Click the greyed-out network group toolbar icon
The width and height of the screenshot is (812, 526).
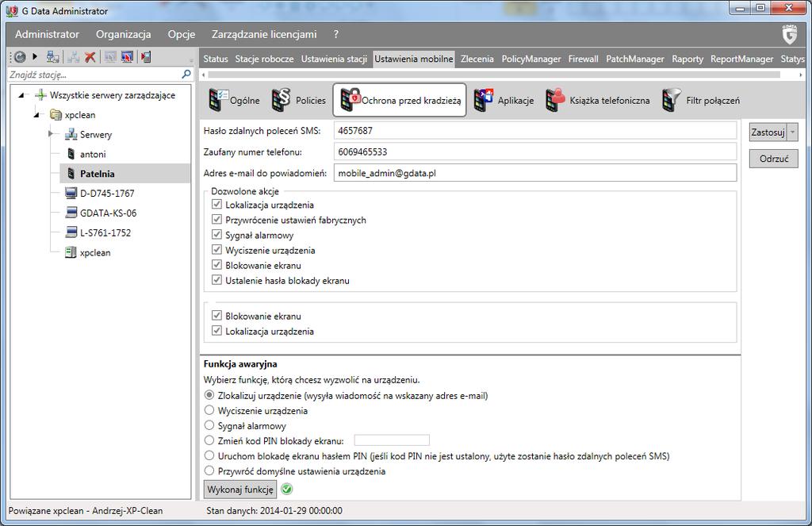click(73, 57)
